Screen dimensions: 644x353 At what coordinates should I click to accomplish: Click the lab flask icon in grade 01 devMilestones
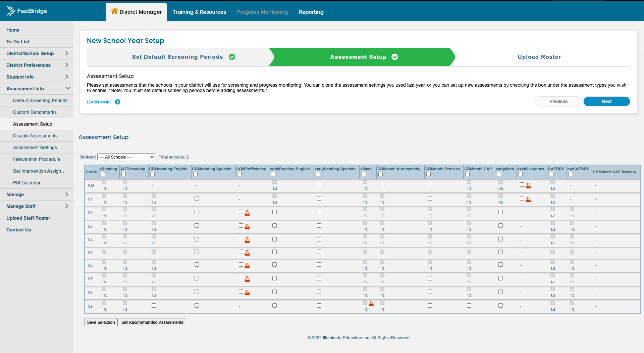528,199
